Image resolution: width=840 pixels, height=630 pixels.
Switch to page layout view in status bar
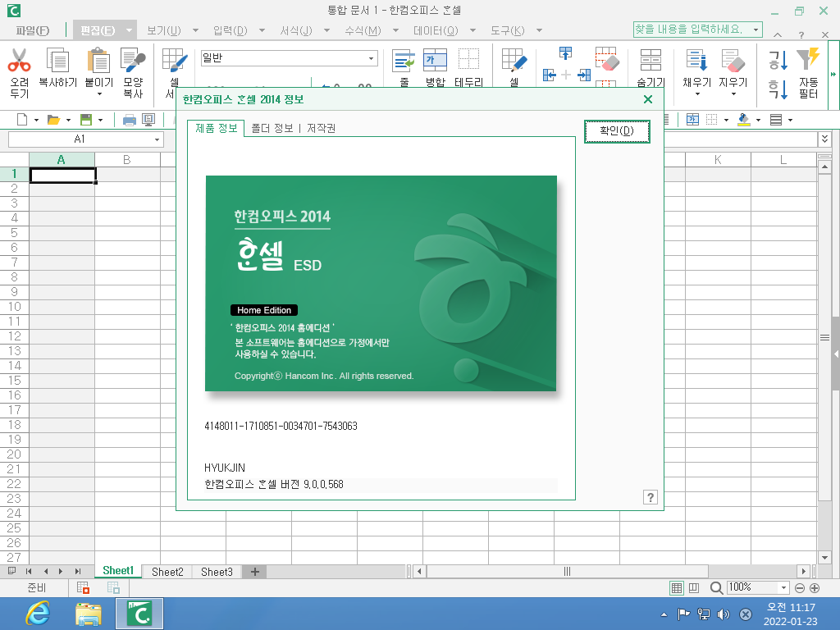coord(694,587)
